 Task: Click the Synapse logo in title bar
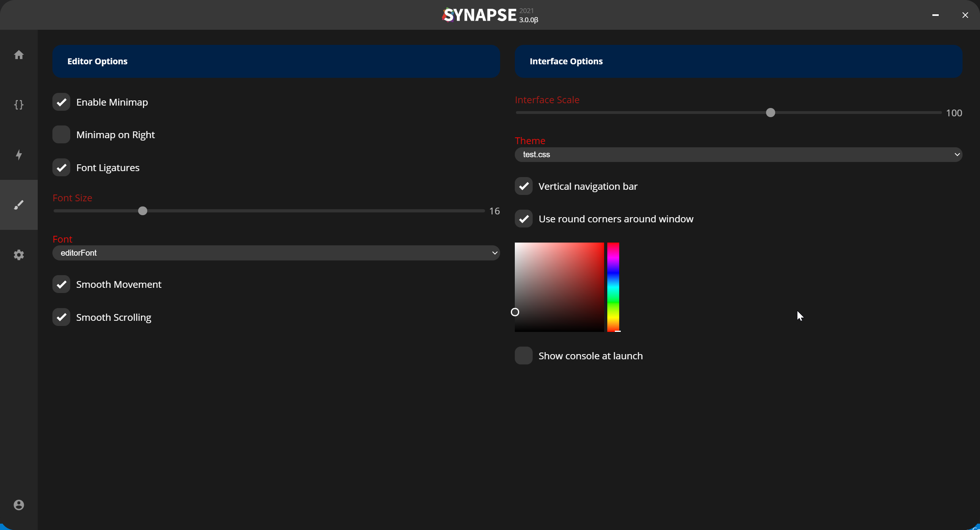click(x=479, y=15)
